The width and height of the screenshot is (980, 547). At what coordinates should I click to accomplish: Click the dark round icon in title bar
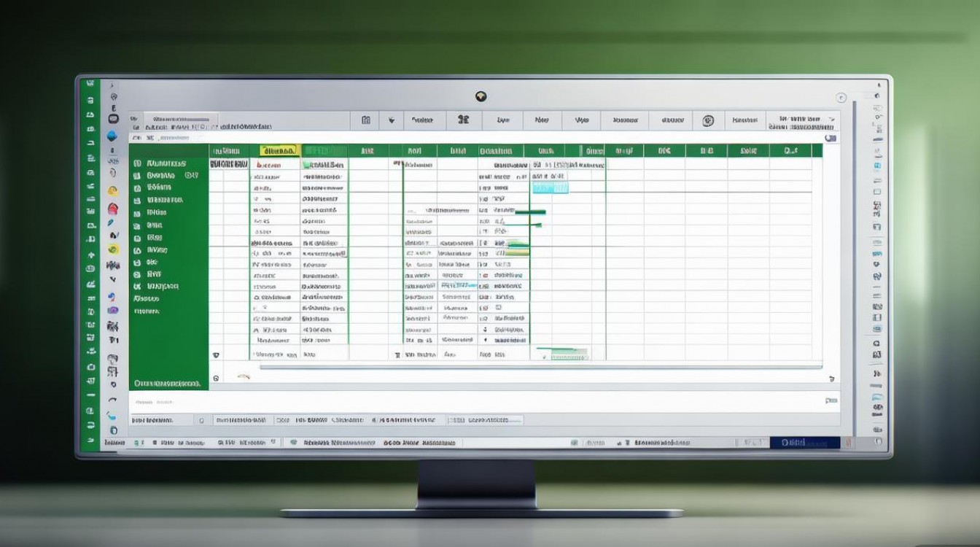point(480,96)
